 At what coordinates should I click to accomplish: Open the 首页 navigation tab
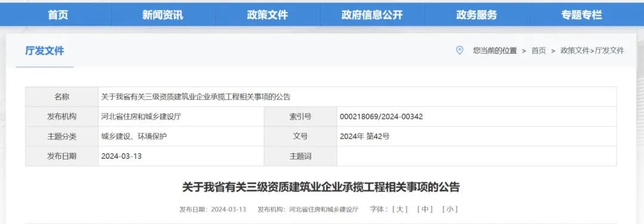coord(58,16)
